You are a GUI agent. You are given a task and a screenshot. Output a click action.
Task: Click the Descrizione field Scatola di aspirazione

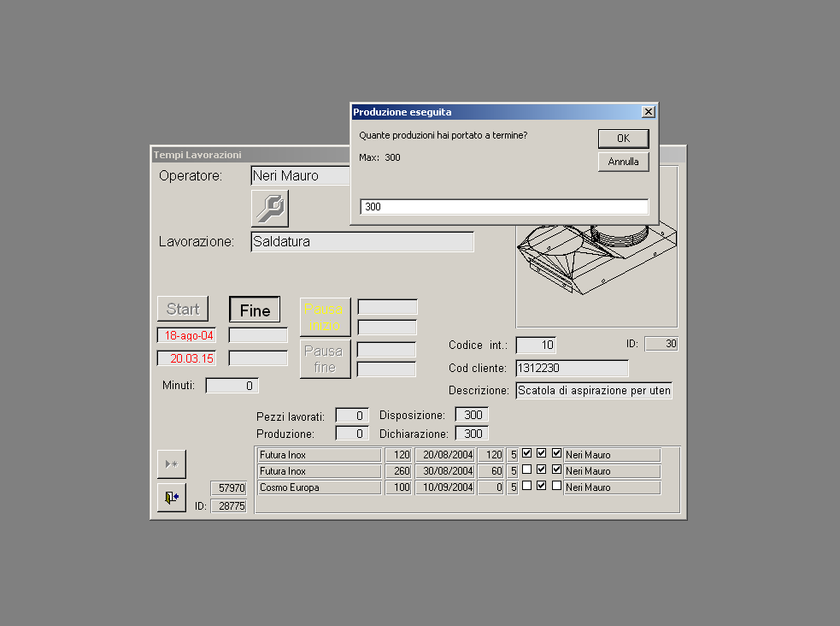click(x=594, y=391)
